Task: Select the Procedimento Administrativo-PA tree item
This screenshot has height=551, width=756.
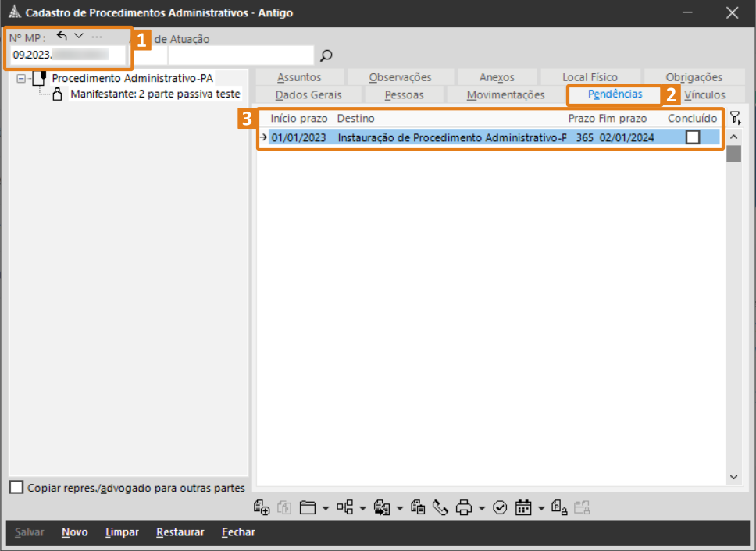Action: (133, 78)
